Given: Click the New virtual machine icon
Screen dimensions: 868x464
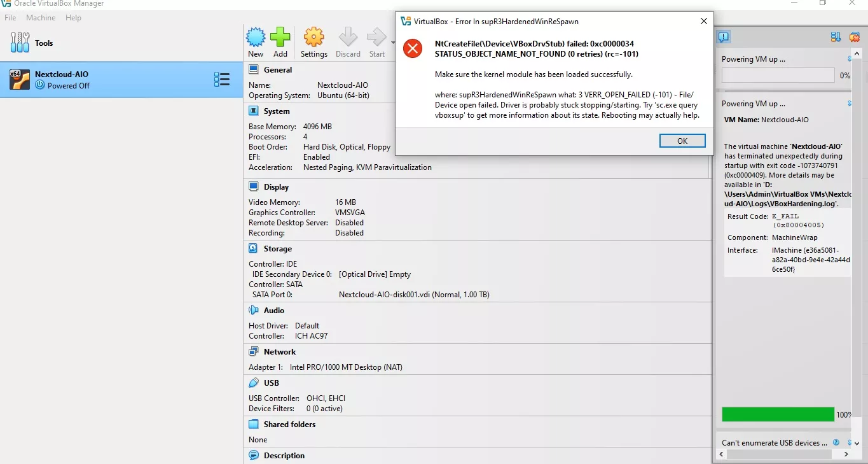Looking at the screenshot, I should (256, 38).
